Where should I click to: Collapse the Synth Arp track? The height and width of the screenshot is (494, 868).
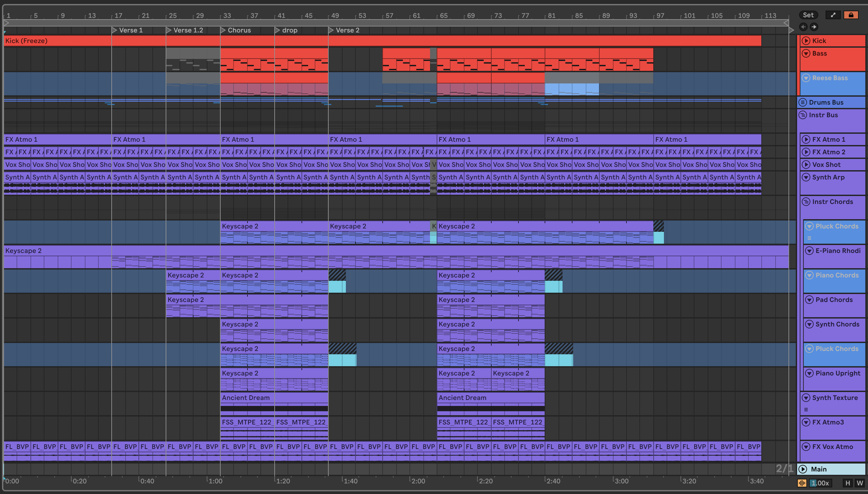click(806, 177)
